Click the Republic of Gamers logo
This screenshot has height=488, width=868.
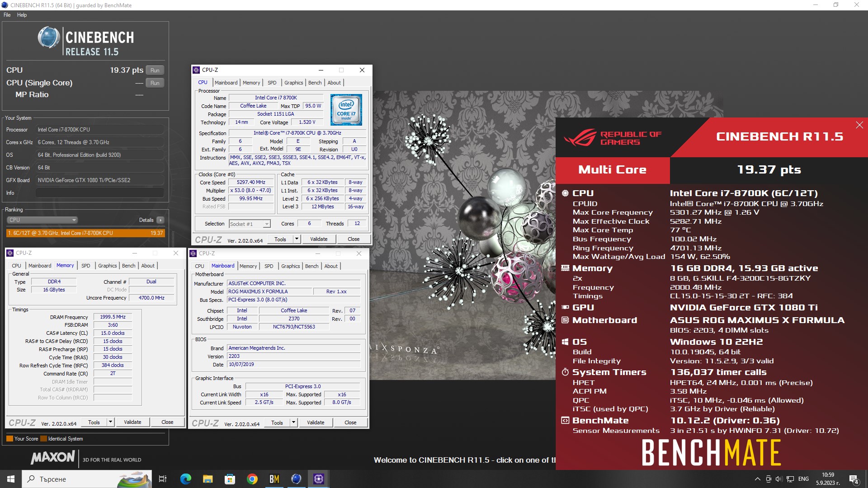tap(613, 138)
